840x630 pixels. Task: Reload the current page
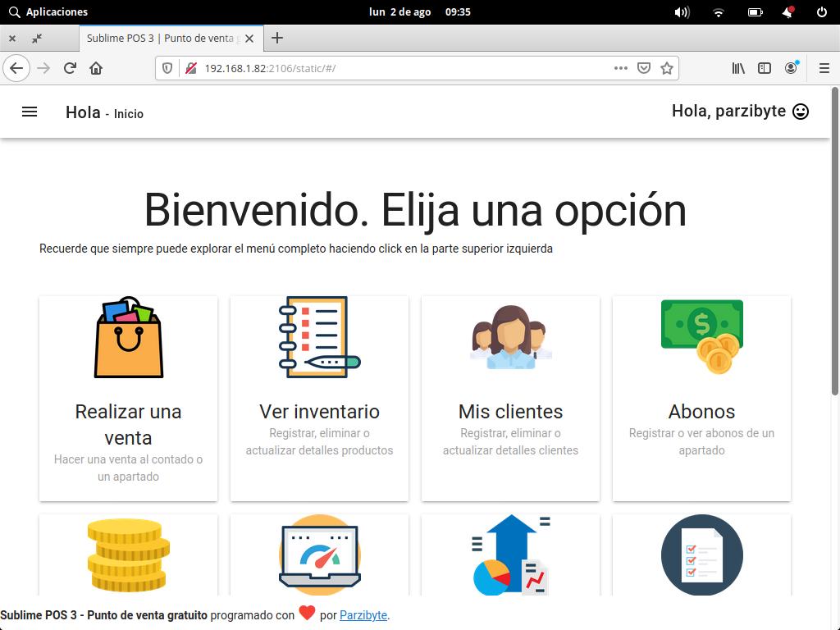tap(70, 68)
